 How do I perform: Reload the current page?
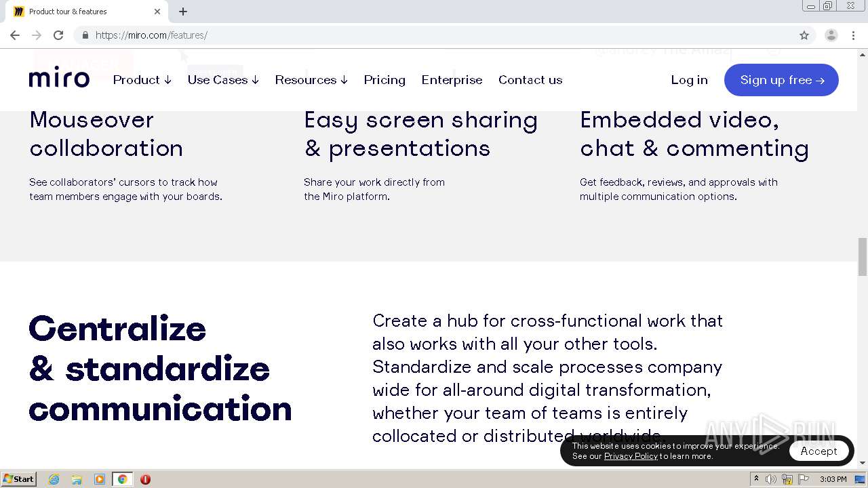58,35
